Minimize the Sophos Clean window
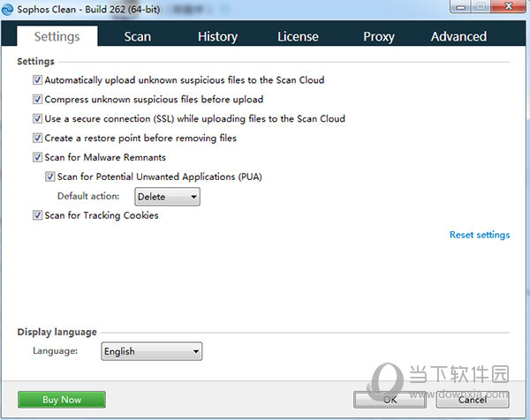 point(461,6)
